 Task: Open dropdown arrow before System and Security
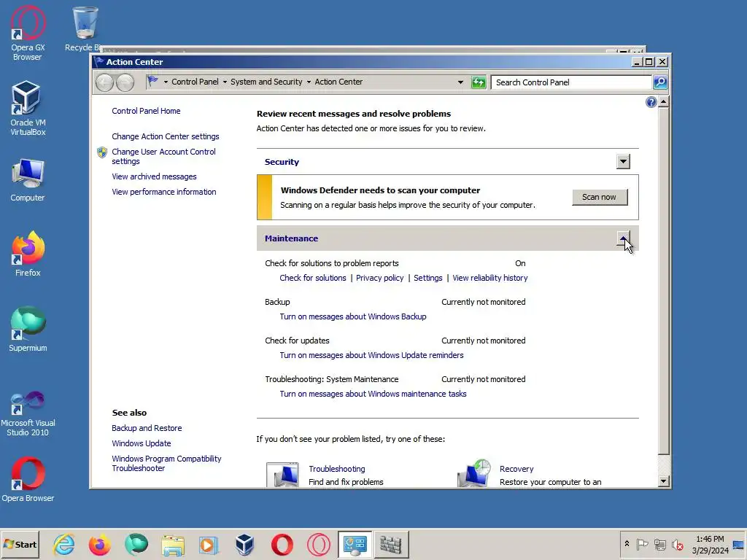click(x=225, y=82)
